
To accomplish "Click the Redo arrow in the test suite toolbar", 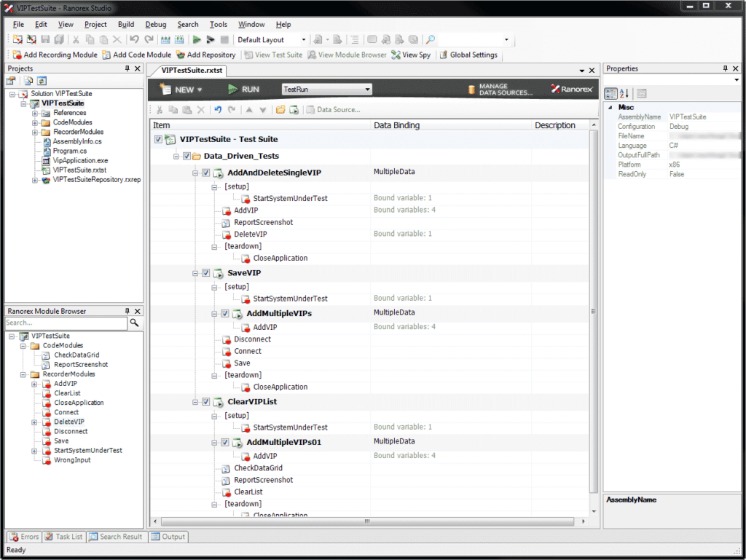I will coord(232,110).
